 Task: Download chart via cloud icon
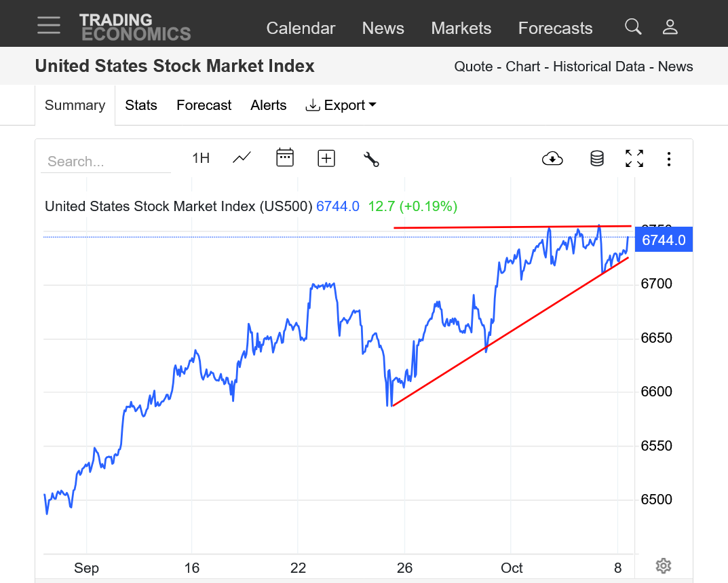[552, 159]
